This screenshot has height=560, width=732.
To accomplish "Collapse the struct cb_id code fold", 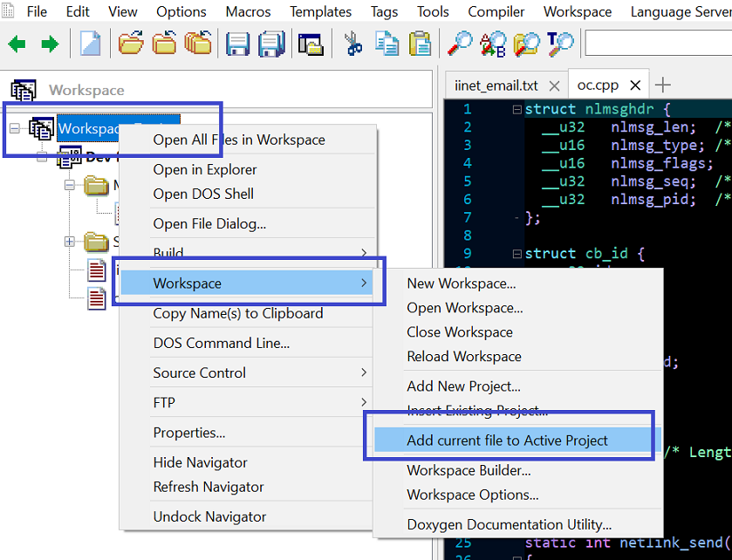I will [517, 254].
